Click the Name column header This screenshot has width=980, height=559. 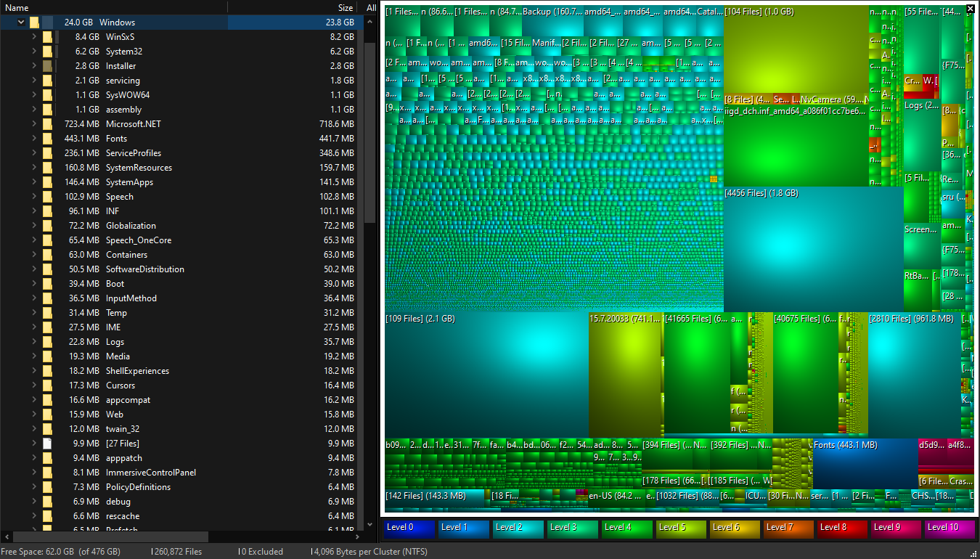[16, 8]
